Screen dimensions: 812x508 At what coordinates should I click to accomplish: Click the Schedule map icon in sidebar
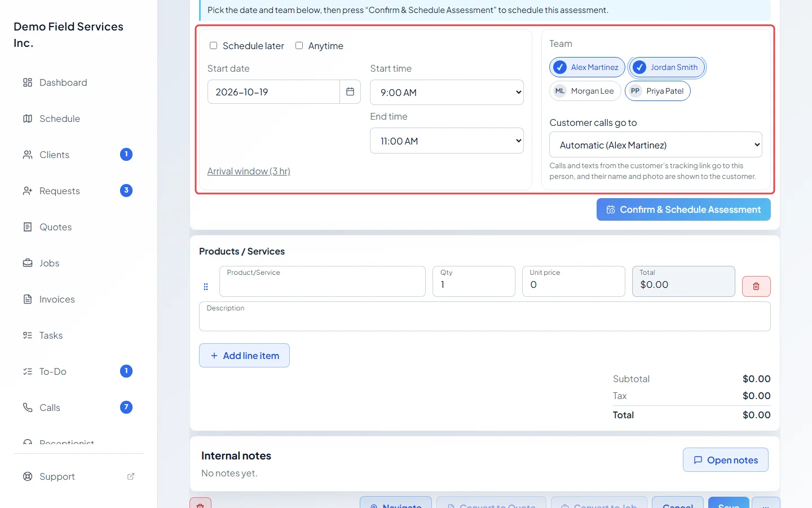[28, 119]
